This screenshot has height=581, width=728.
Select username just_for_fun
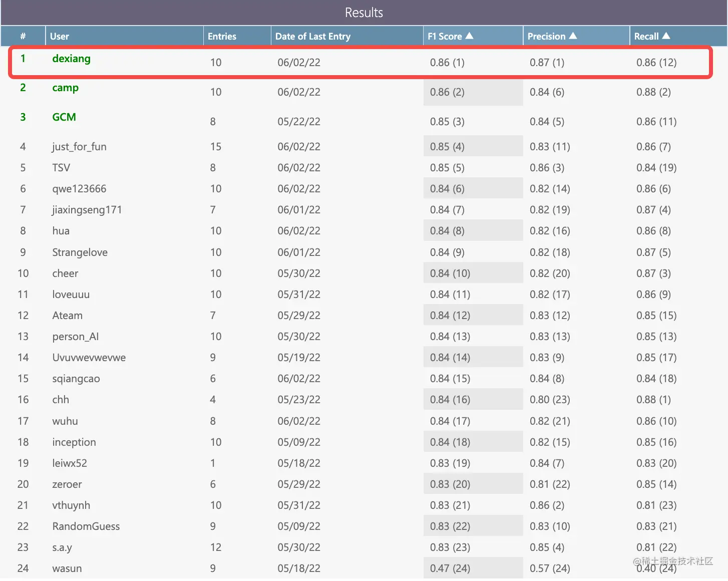pyautogui.click(x=79, y=146)
